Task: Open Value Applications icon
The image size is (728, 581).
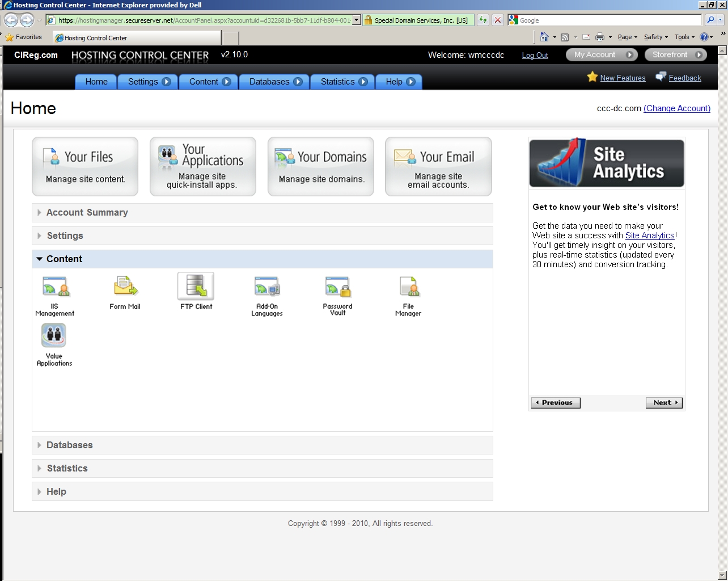Action: coord(54,345)
